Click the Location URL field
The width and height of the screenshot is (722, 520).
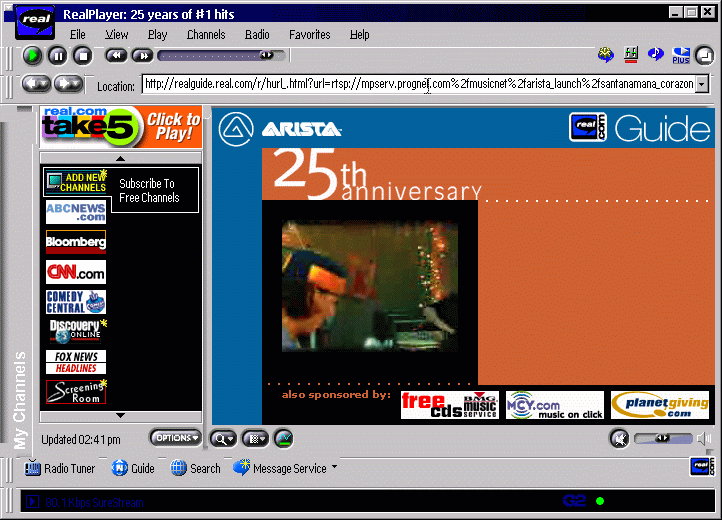point(419,84)
